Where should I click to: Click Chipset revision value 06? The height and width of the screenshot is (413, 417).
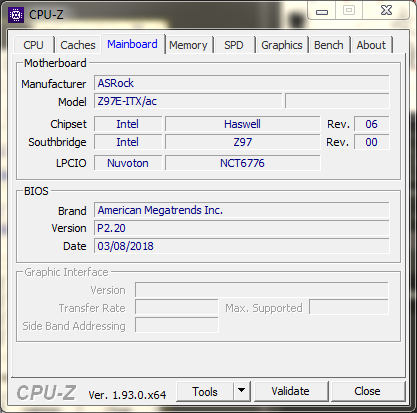point(371,124)
